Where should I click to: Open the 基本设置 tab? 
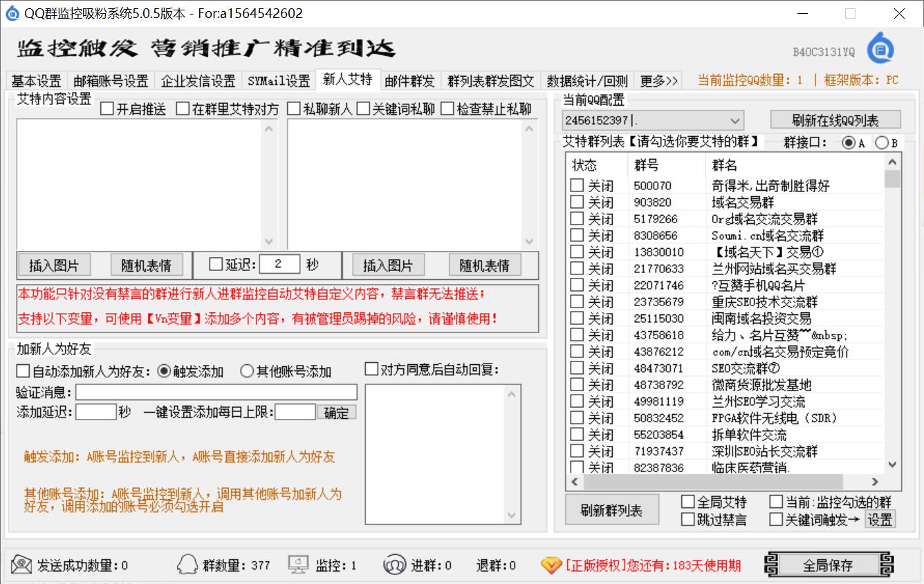(37, 81)
